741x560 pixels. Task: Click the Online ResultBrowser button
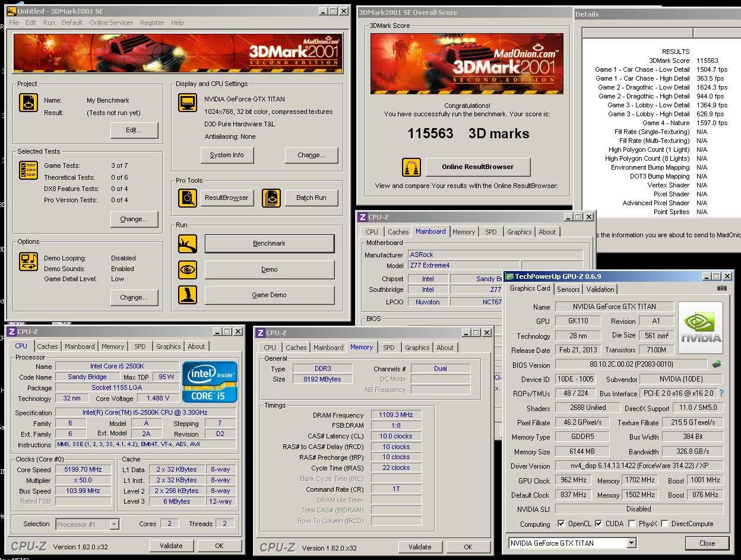(x=478, y=167)
